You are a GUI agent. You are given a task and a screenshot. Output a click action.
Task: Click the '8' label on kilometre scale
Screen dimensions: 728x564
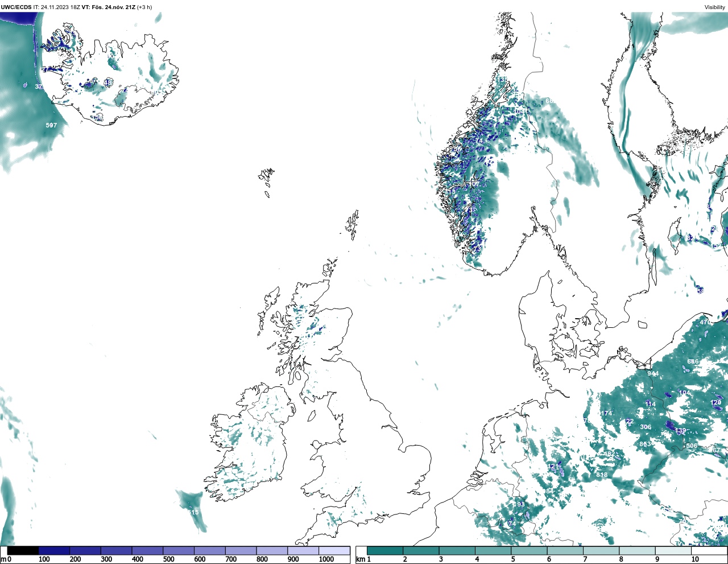[621, 559]
